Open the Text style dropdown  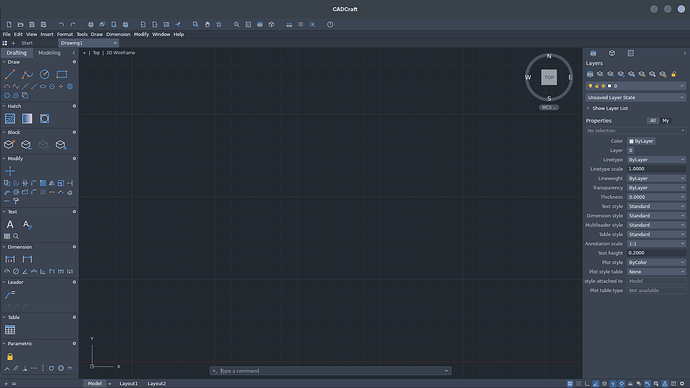[x=656, y=206]
